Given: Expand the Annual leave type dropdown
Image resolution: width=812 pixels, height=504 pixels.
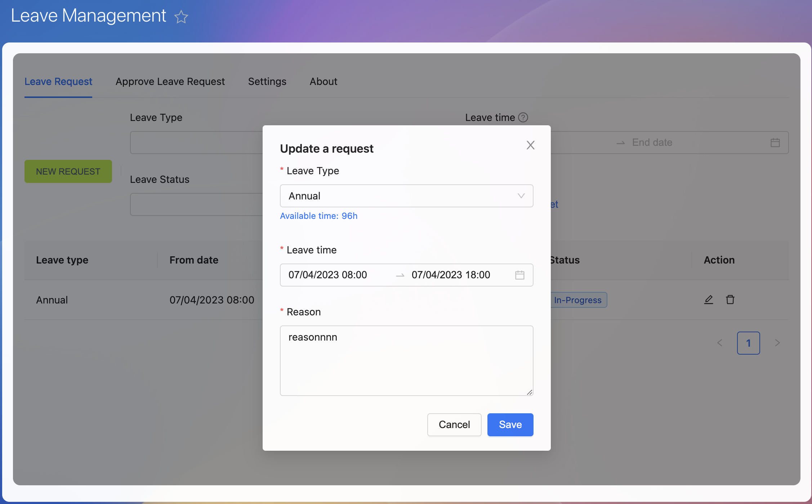Looking at the screenshot, I should point(406,196).
